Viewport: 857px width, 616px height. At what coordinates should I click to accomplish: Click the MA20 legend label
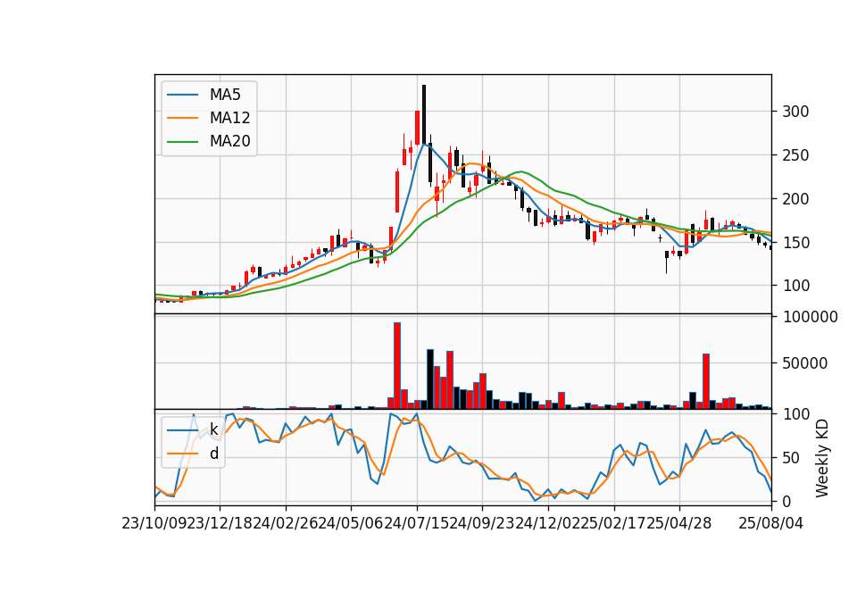point(230,141)
